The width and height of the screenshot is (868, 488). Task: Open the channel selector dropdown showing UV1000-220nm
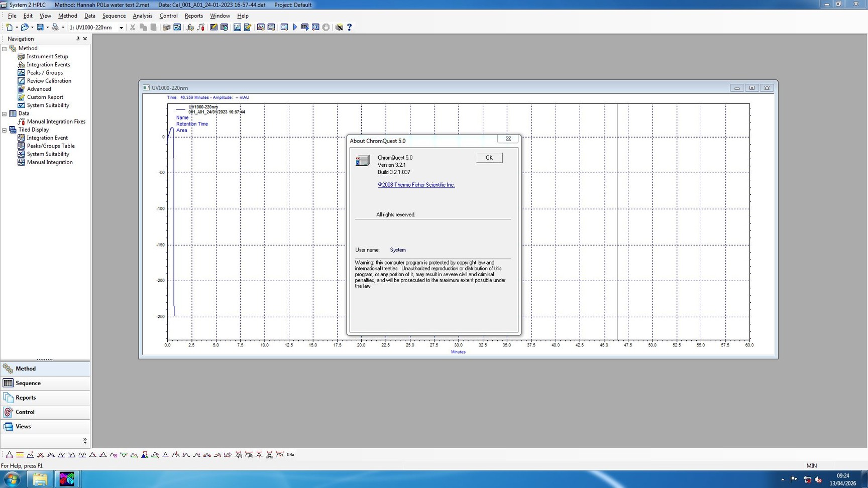[x=121, y=27]
